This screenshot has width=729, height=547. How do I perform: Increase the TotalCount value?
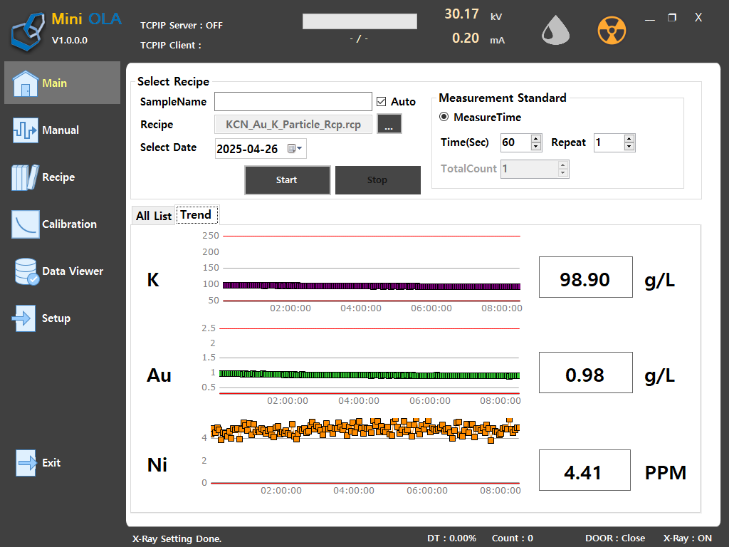coord(563,165)
